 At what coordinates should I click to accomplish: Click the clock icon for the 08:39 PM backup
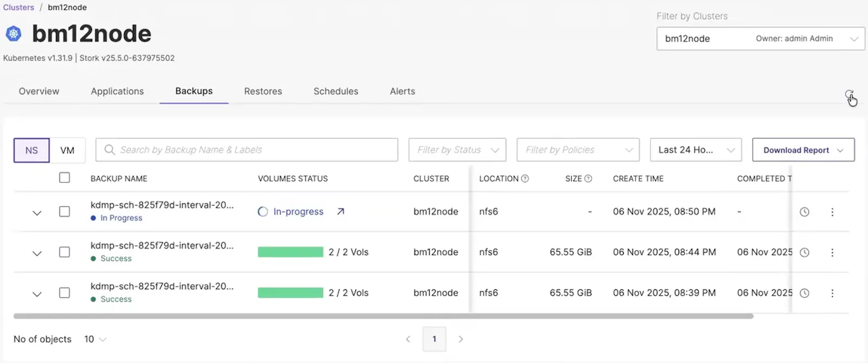(805, 293)
